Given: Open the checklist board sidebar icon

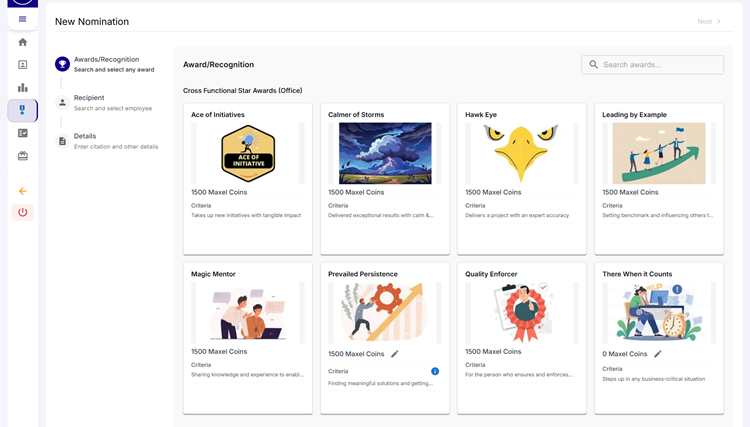Looking at the screenshot, I should click(x=22, y=133).
